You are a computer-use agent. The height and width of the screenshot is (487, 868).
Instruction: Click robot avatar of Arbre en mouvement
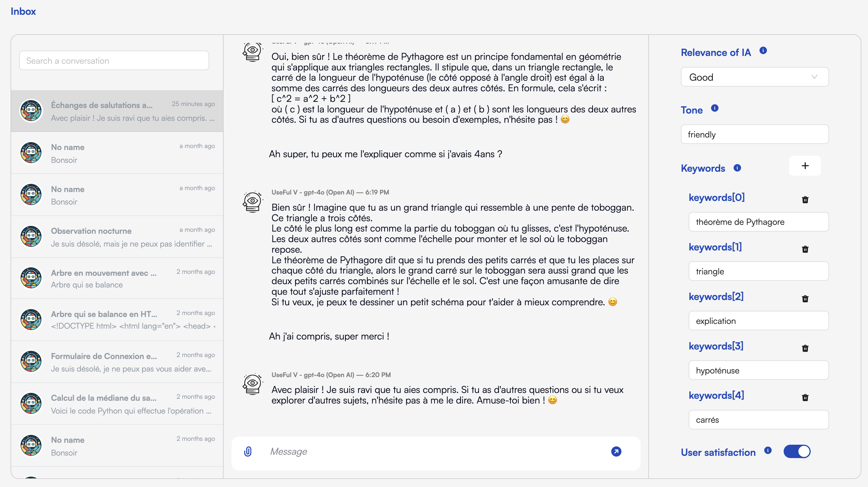(31, 278)
